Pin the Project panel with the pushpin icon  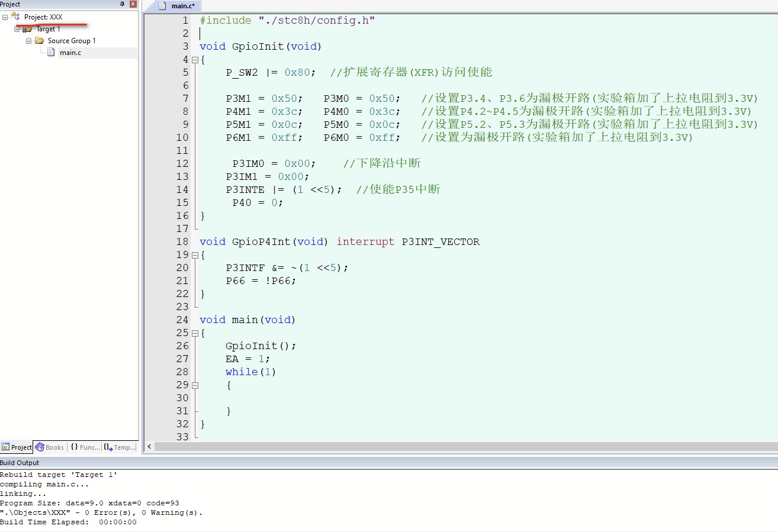tap(123, 4)
